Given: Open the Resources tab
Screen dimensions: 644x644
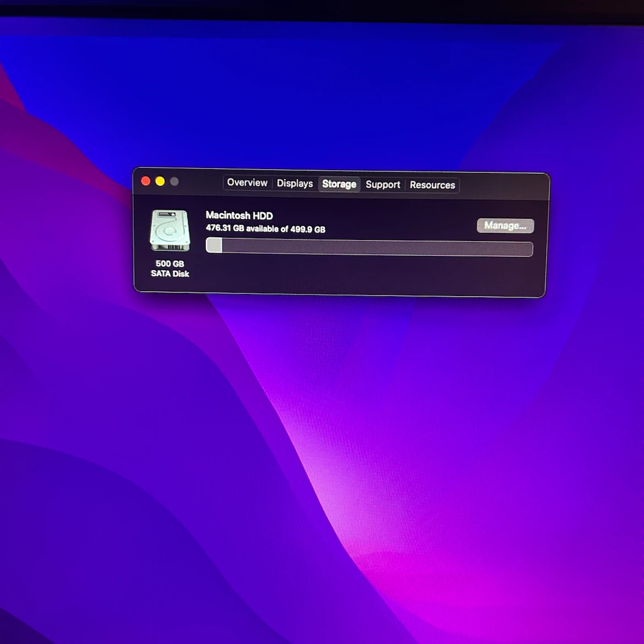Looking at the screenshot, I should tap(432, 185).
